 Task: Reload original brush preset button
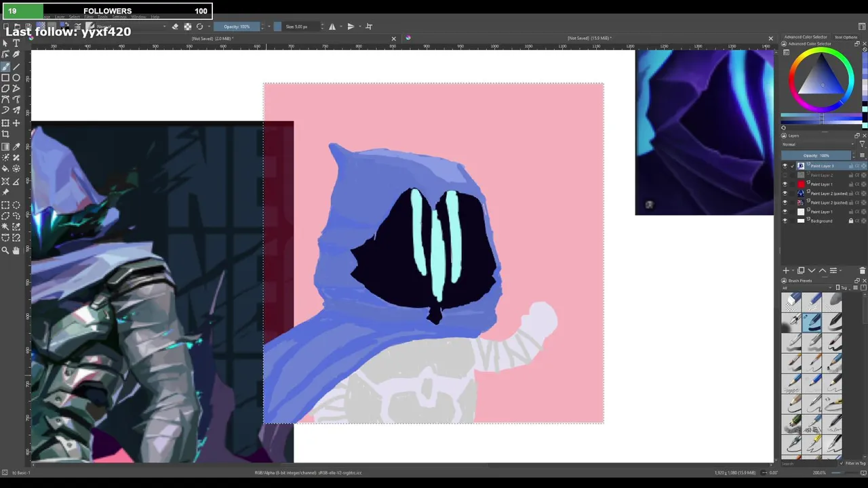(199, 26)
